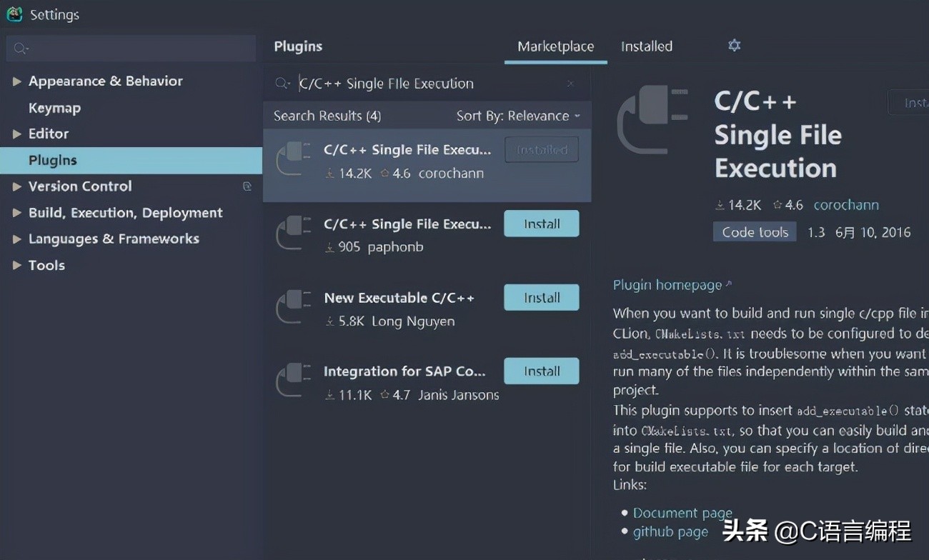The width and height of the screenshot is (929, 560).
Task: Expand the Version Control node
Action: (x=16, y=186)
